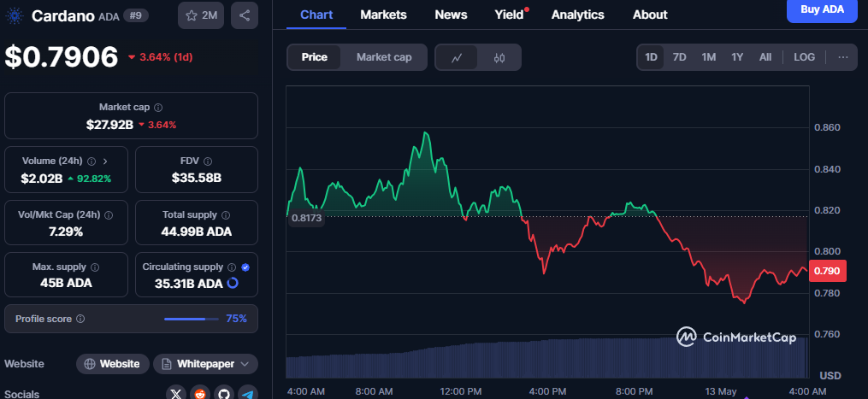The height and width of the screenshot is (399, 868).
Task: Open the Analytics tab
Action: 577,15
